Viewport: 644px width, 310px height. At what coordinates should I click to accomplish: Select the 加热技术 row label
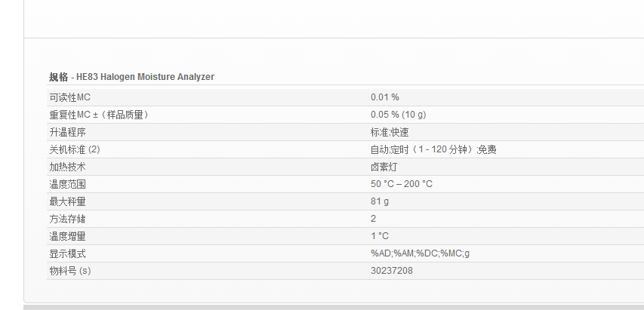point(67,167)
